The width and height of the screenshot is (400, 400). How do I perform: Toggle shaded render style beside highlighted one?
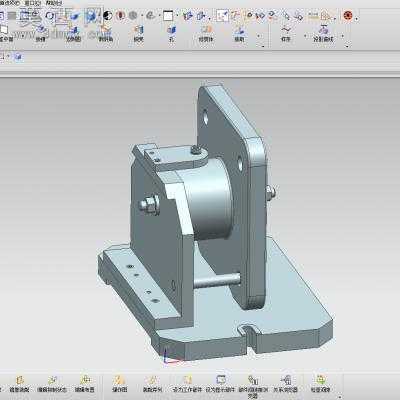tap(75, 16)
